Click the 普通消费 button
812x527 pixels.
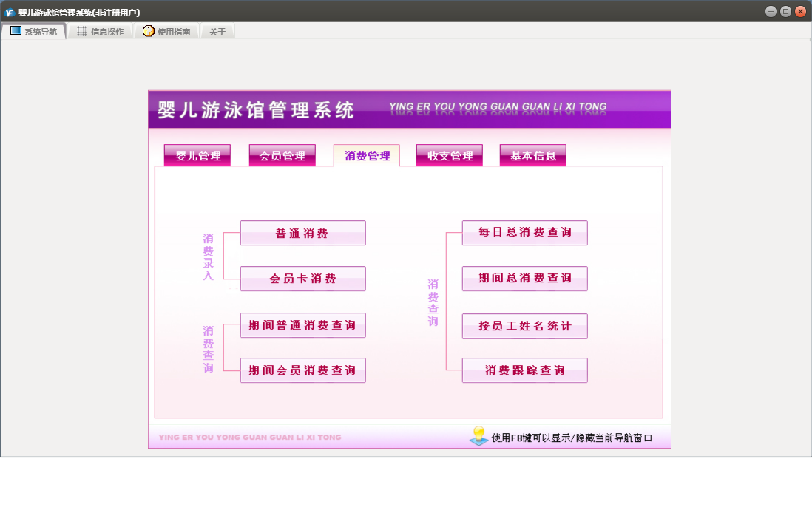point(303,233)
